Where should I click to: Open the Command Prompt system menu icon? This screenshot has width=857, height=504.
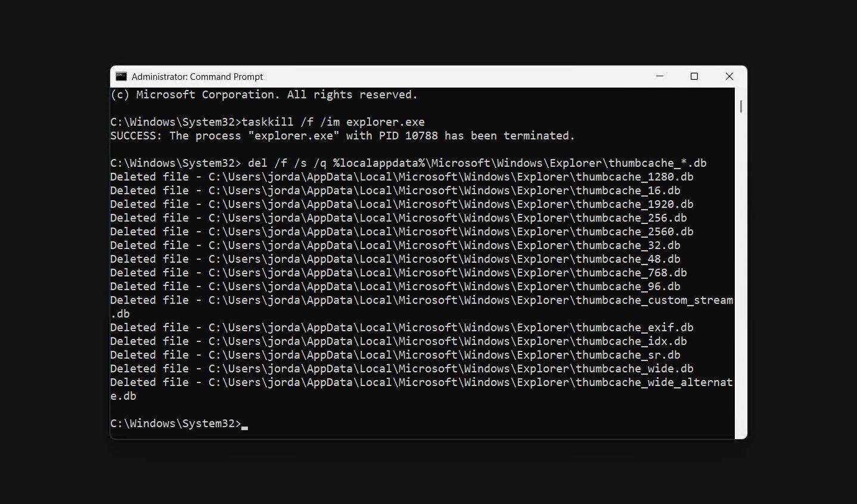(122, 76)
